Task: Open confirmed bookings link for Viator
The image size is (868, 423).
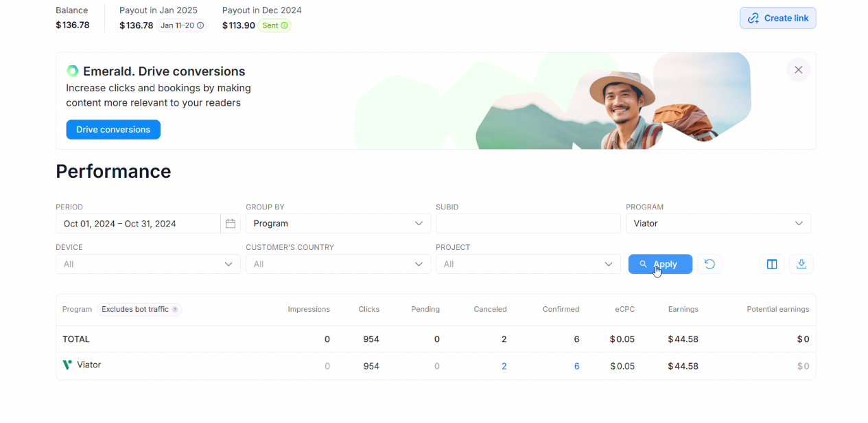Action: click(577, 367)
